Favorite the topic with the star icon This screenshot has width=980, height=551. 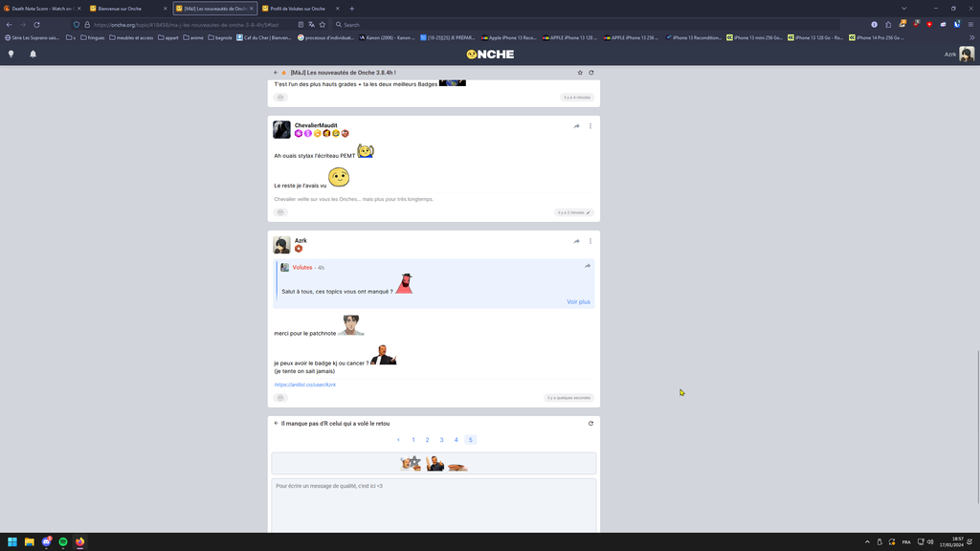[x=580, y=73]
